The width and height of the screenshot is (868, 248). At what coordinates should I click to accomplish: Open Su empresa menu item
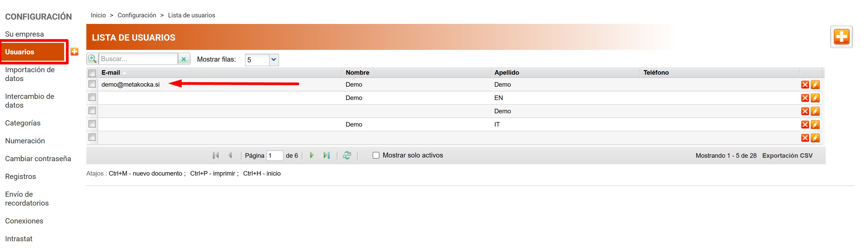point(24,34)
